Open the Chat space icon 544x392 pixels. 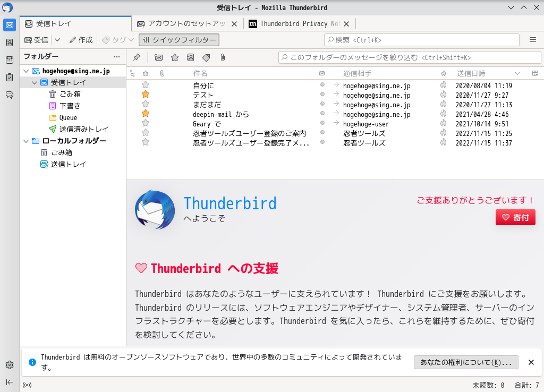[x=10, y=95]
